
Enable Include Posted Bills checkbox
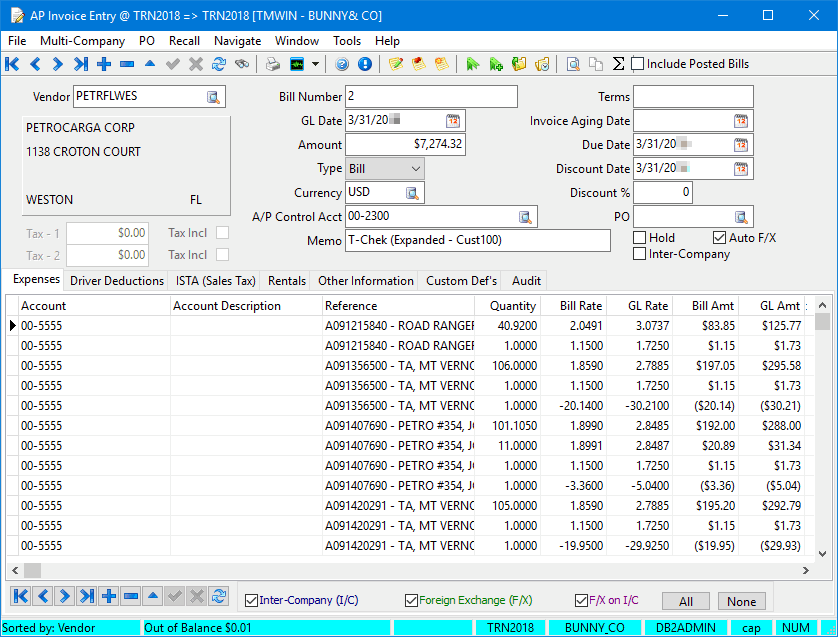[x=638, y=64]
